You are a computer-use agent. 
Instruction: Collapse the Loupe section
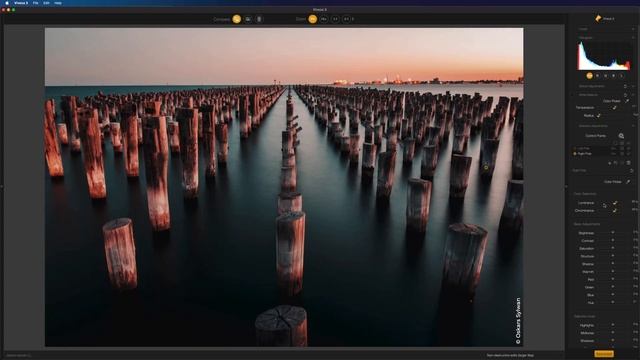coord(633,29)
